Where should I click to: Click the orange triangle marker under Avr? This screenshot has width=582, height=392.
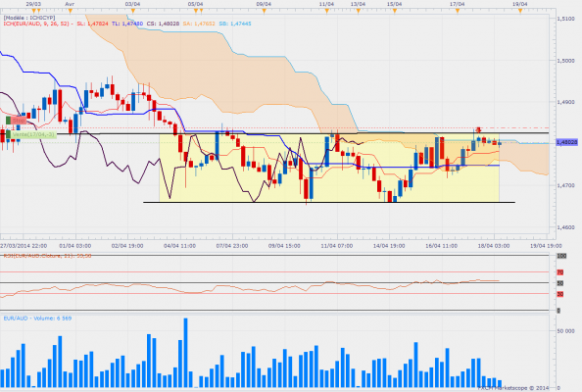pyautogui.click(x=70, y=11)
